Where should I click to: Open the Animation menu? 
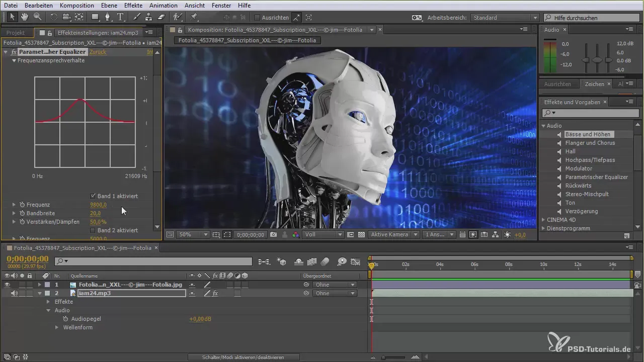[163, 5]
